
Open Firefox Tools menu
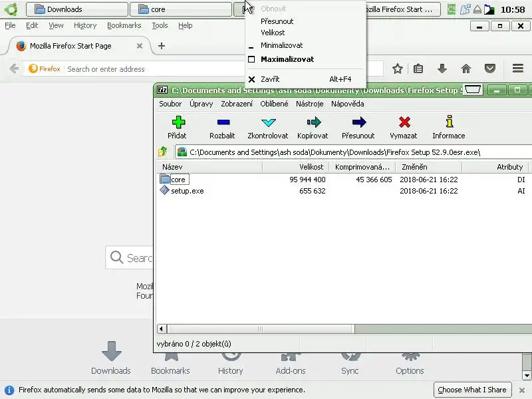click(x=160, y=25)
